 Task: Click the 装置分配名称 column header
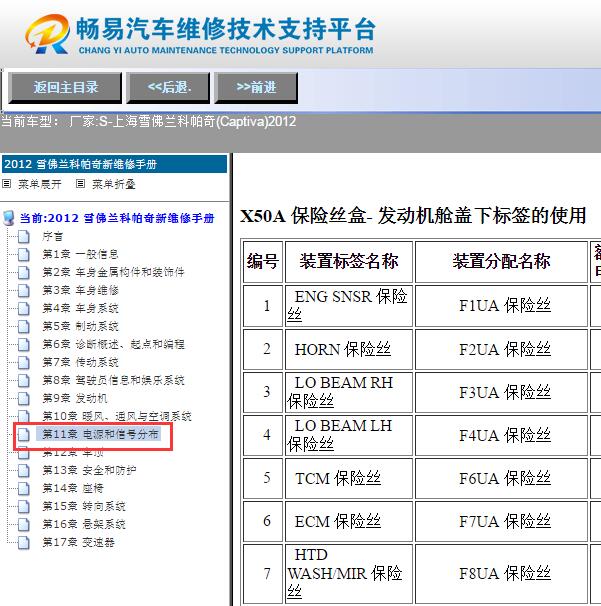click(501, 262)
